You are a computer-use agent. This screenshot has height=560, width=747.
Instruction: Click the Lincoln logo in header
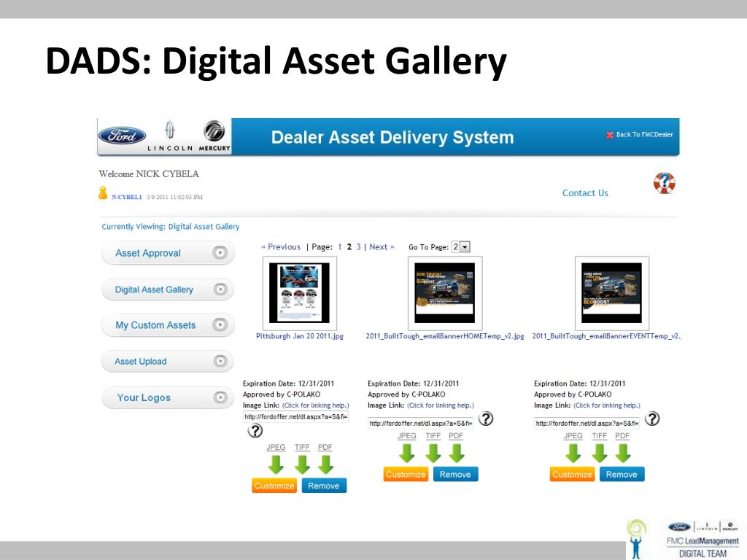click(169, 136)
